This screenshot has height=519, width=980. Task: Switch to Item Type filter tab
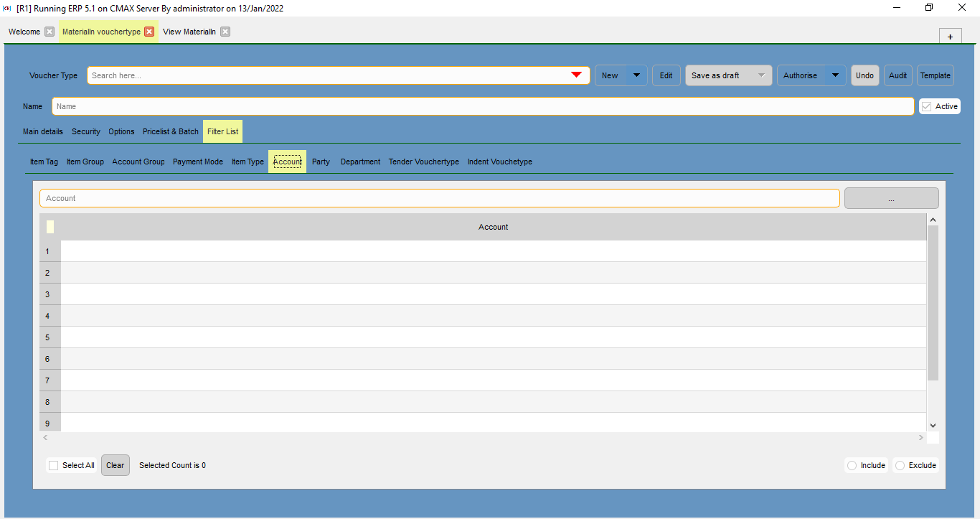click(x=248, y=162)
